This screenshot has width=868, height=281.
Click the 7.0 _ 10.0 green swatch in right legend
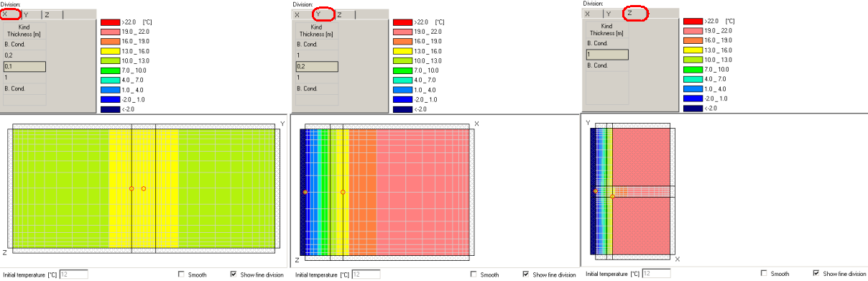tap(693, 70)
